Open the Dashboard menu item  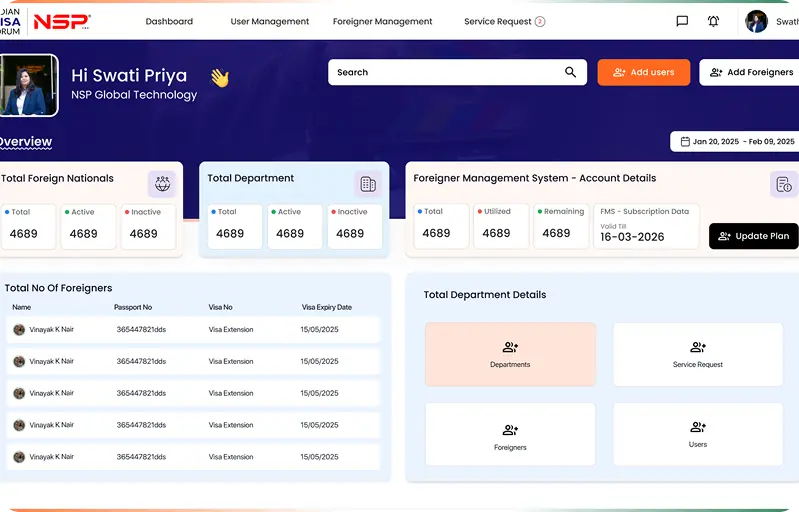[169, 21]
